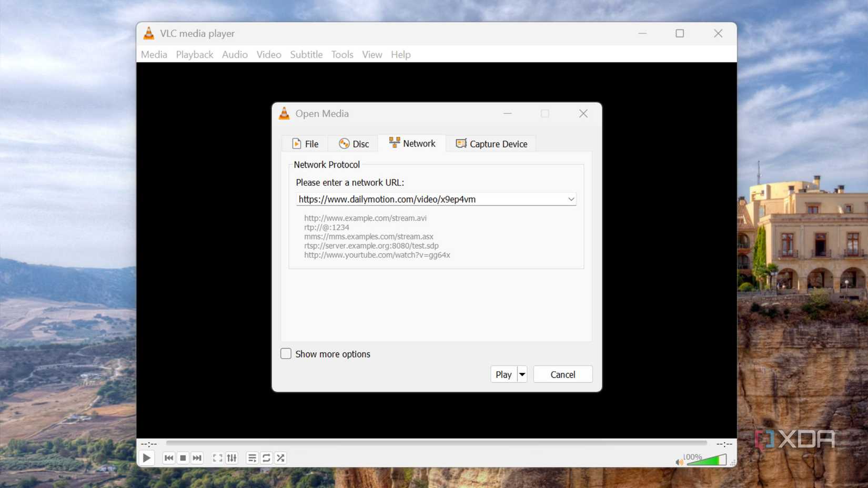Click the Next media icon

(x=197, y=457)
